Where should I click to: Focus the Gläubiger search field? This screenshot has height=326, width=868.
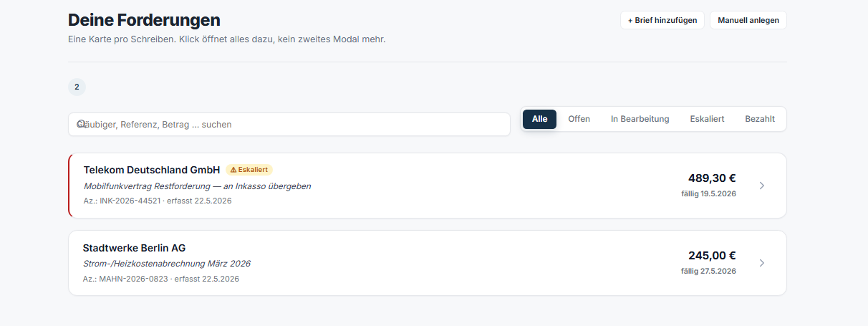(x=289, y=124)
